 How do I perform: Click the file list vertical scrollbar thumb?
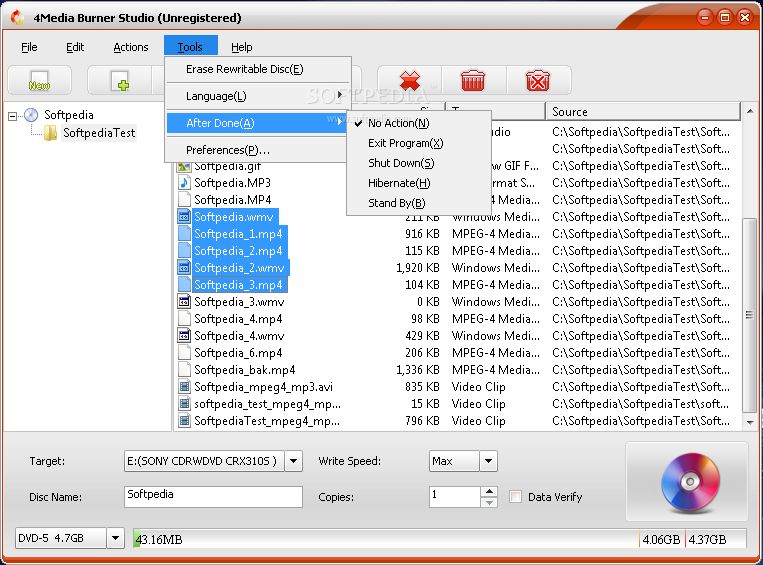pos(750,315)
